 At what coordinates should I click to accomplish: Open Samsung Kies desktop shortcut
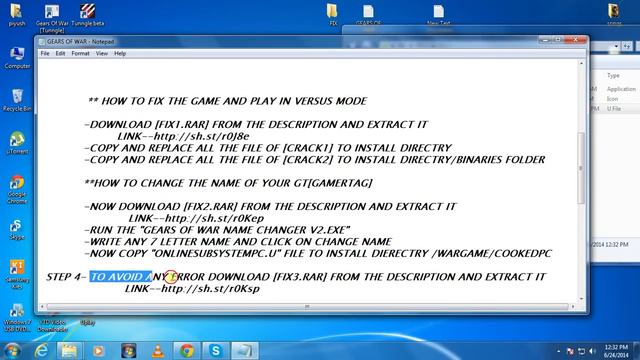coord(17,274)
